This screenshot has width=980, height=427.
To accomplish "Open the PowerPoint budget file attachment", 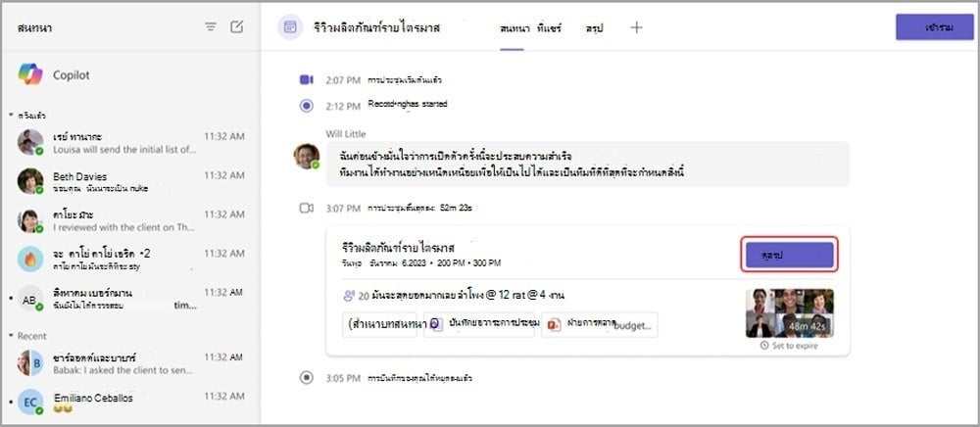I will click(600, 324).
